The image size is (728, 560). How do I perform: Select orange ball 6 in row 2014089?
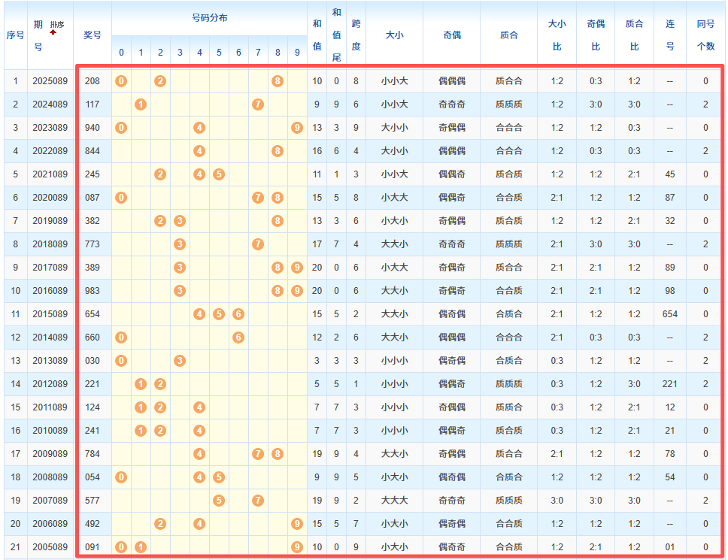pyautogui.click(x=238, y=338)
